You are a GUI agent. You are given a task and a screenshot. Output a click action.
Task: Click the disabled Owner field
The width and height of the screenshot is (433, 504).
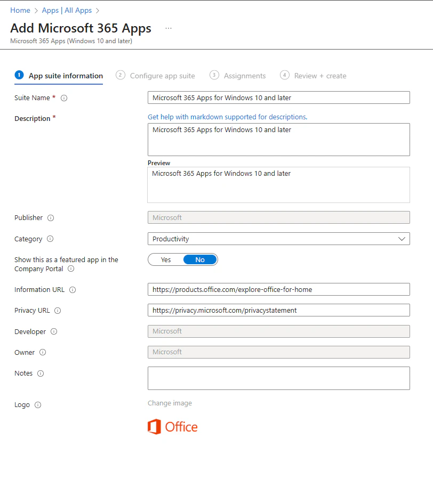278,352
